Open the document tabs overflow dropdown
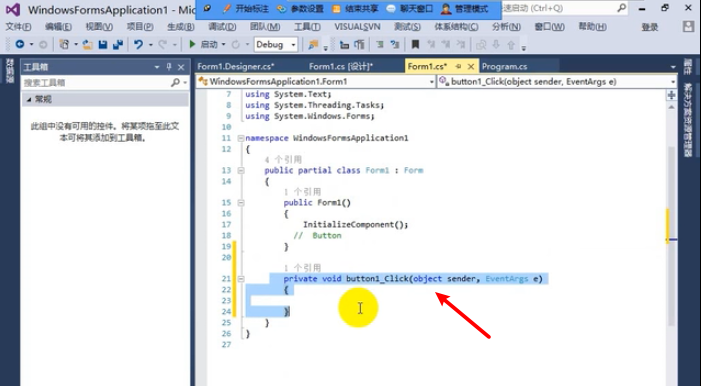The width and height of the screenshot is (701, 386). [x=673, y=67]
